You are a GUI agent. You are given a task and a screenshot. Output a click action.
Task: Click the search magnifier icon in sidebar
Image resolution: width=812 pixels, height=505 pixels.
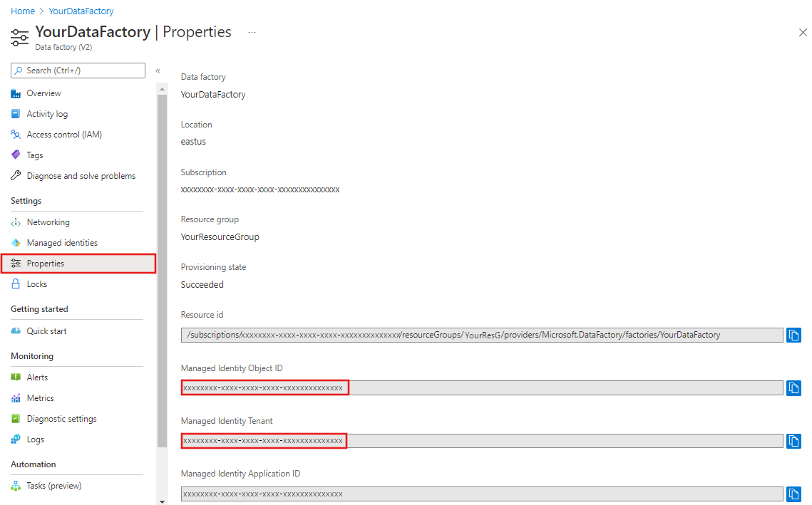click(19, 71)
